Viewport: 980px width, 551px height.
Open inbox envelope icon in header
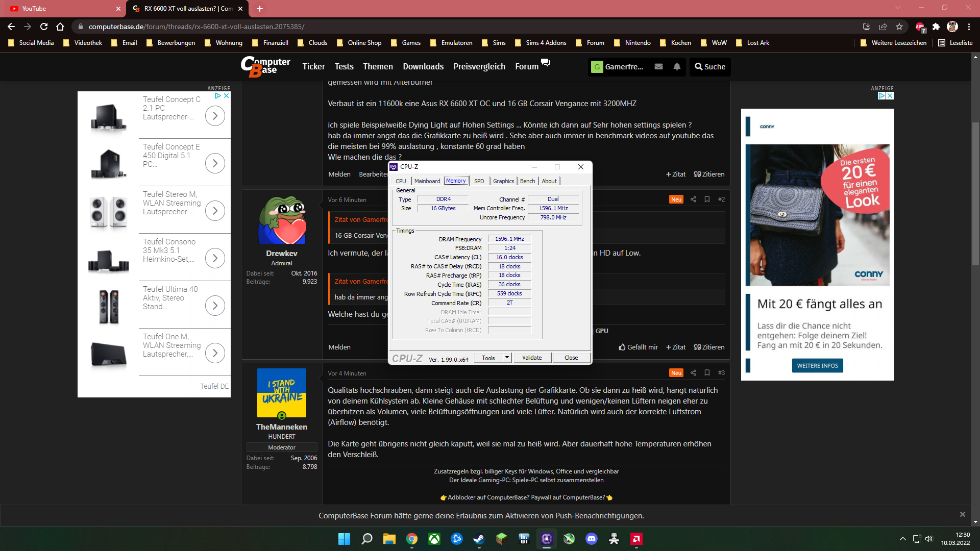[x=658, y=67]
